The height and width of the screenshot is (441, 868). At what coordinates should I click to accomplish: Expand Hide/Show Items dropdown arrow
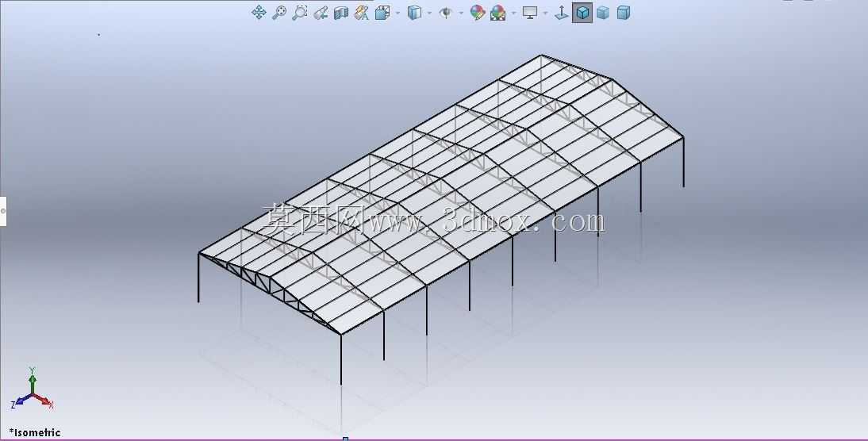[460, 13]
